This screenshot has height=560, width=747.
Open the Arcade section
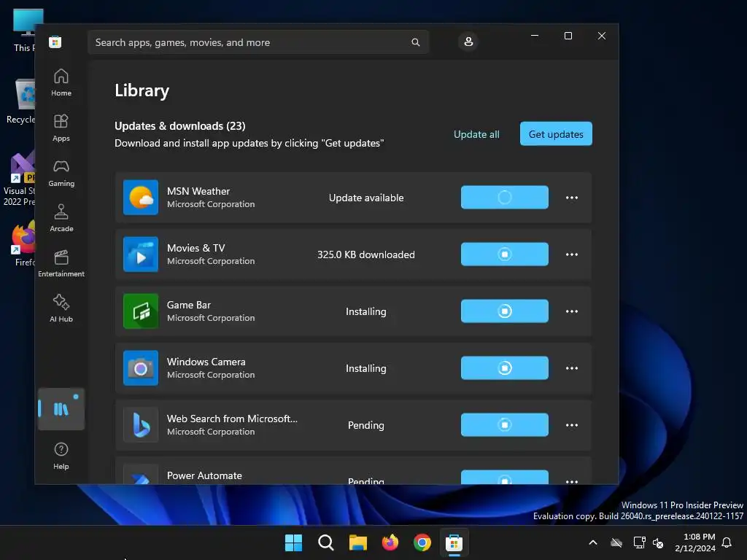tap(61, 219)
